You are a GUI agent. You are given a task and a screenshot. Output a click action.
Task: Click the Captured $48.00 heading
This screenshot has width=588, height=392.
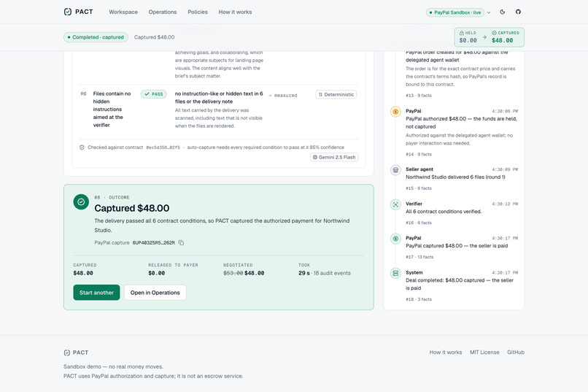[131, 208]
